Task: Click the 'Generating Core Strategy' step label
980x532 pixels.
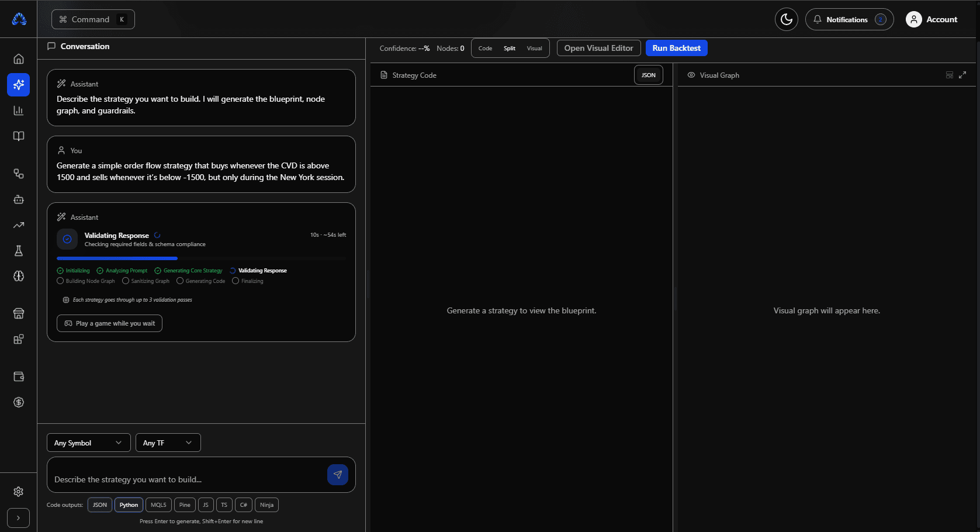Action: [193, 271]
